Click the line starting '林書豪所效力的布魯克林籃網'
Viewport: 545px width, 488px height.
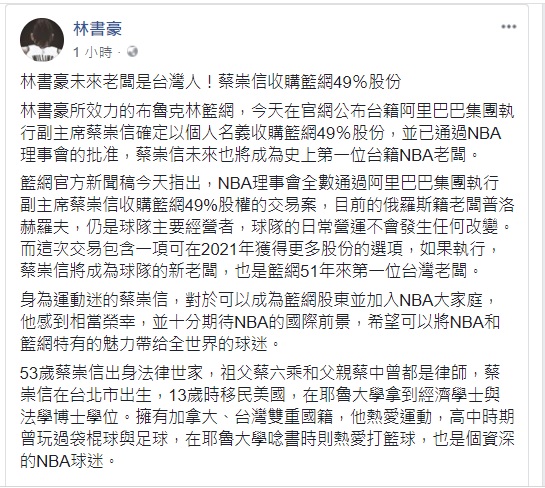point(267,111)
